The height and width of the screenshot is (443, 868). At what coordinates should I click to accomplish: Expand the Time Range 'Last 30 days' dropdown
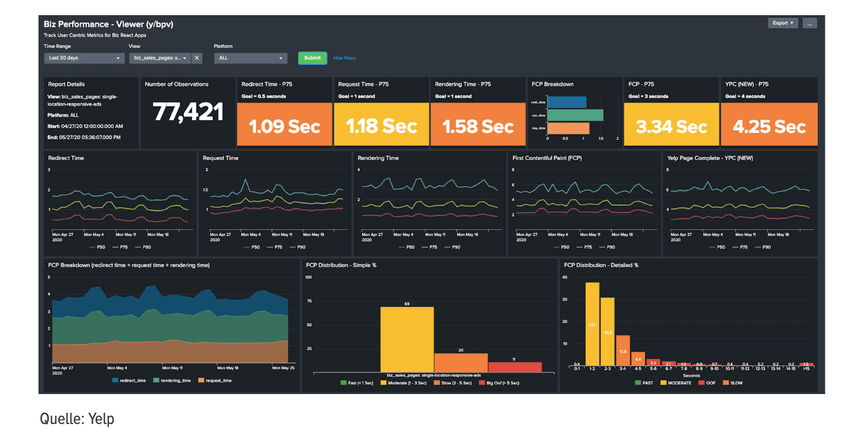point(84,58)
